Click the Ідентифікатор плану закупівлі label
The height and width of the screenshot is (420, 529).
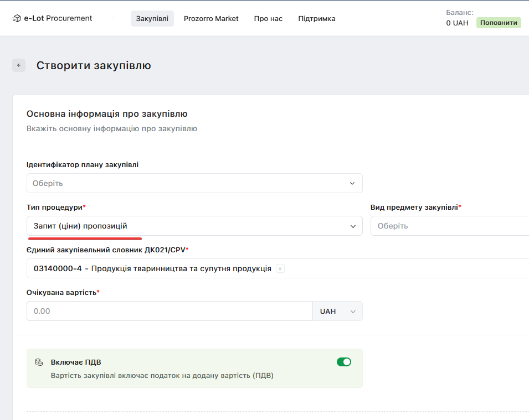pos(83,165)
